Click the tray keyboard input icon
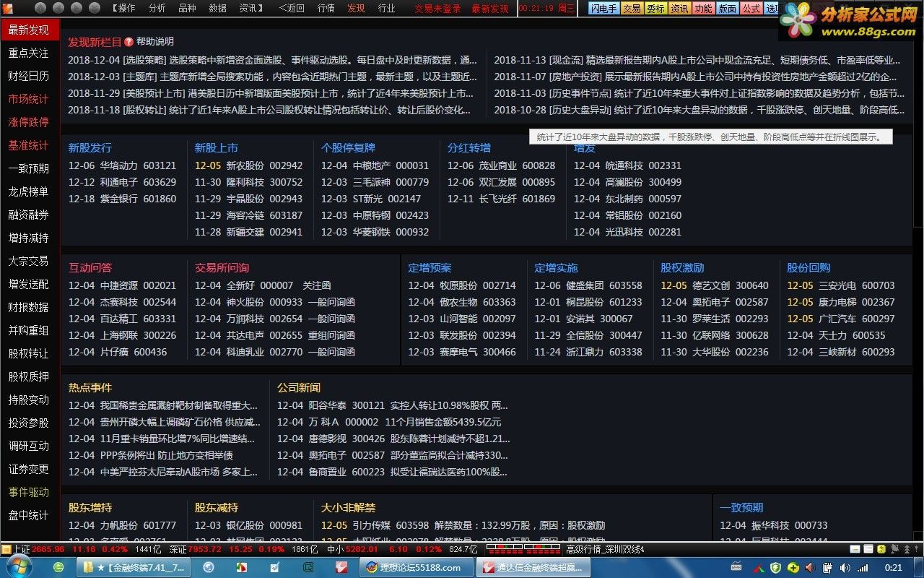Screen dimensions: 924x578 (x=736, y=566)
